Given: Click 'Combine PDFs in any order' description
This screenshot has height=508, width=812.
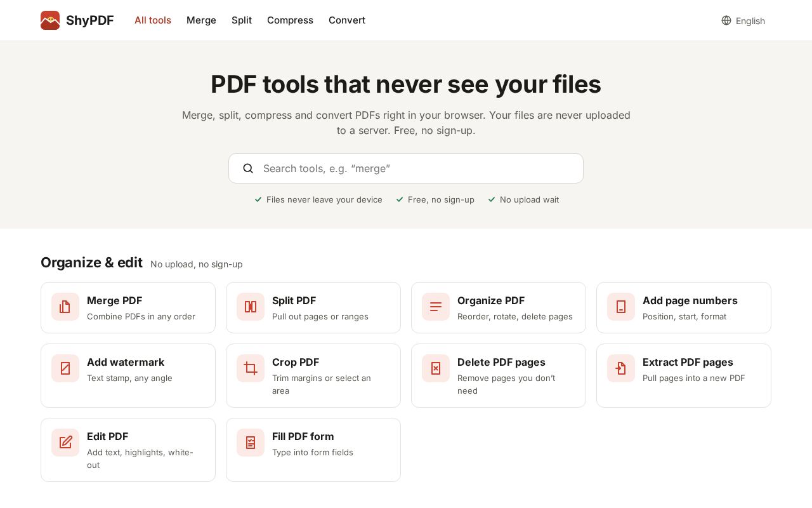Looking at the screenshot, I should tap(141, 316).
